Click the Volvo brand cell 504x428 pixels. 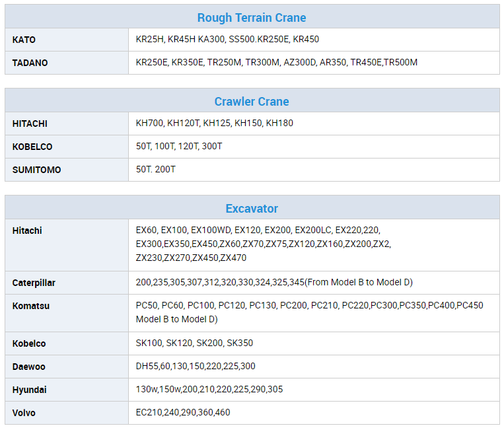(x=67, y=413)
